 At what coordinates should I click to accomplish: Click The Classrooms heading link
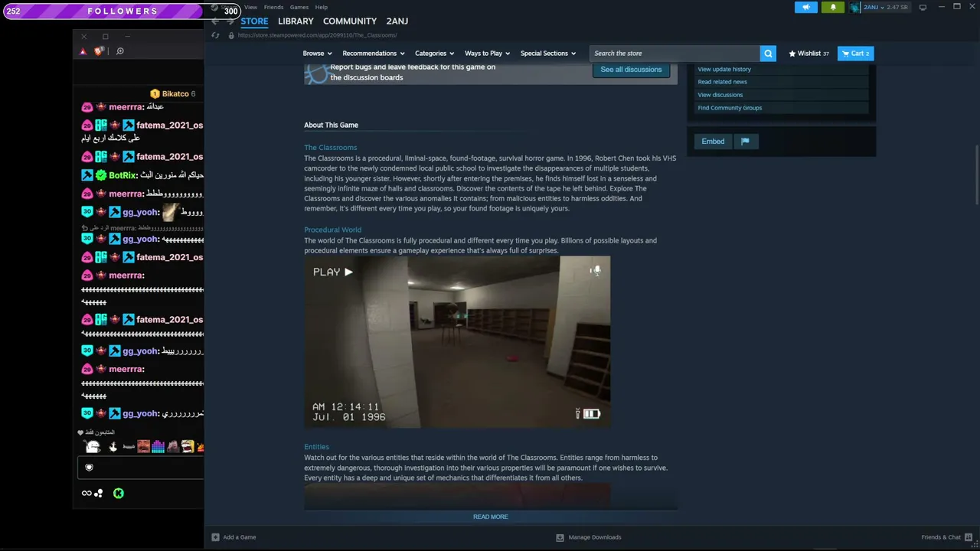pos(331,148)
